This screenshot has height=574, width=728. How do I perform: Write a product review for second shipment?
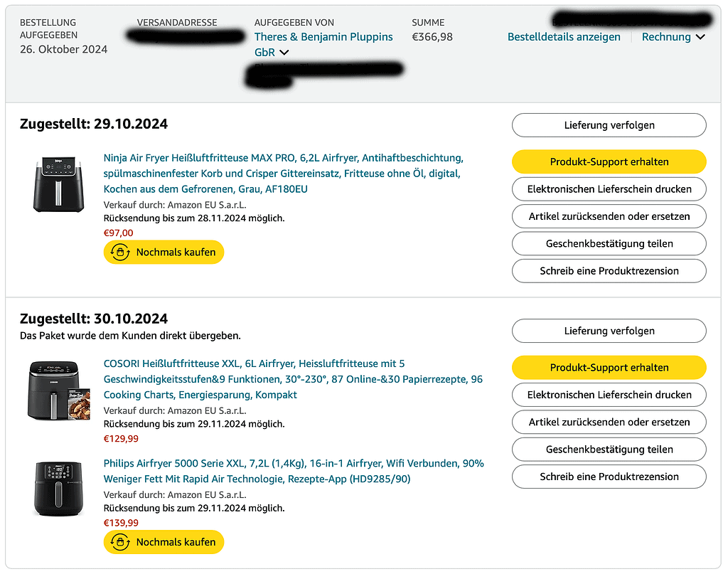pyautogui.click(x=609, y=477)
